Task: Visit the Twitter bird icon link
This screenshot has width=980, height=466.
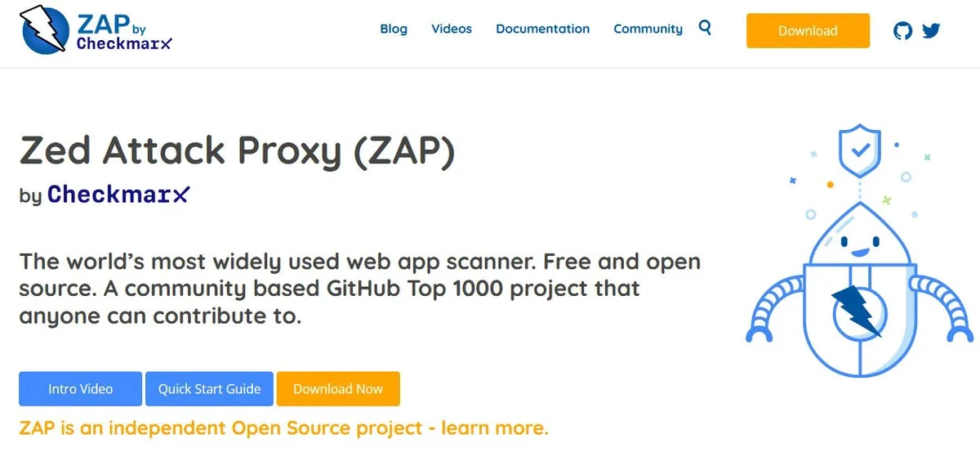Action: (931, 31)
